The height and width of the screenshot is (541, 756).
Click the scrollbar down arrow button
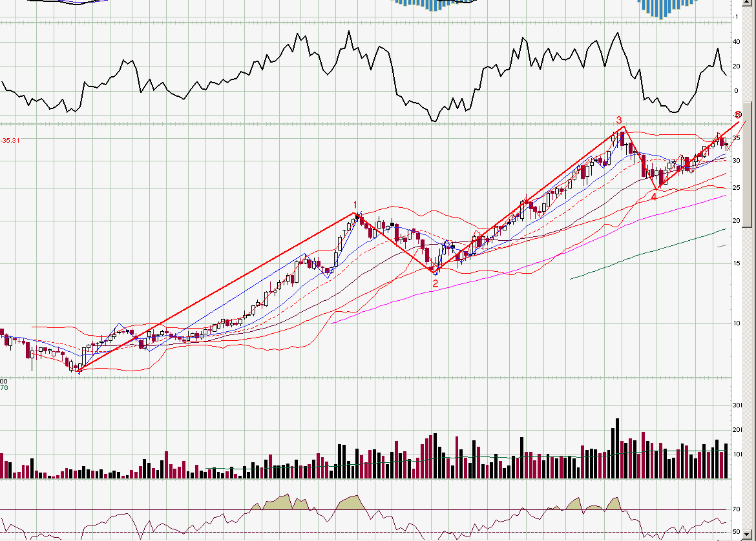[748, 535]
